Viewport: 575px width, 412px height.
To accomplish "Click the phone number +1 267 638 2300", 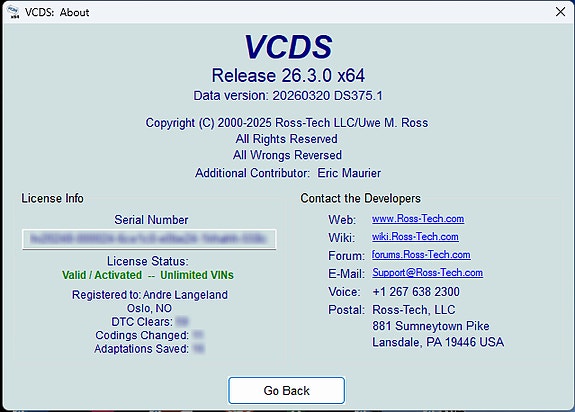I will pos(416,292).
